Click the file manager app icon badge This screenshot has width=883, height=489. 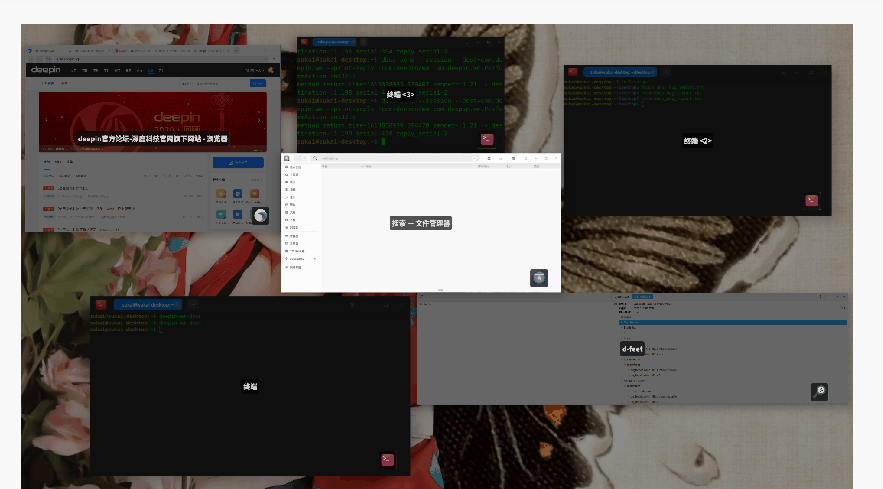(x=539, y=277)
